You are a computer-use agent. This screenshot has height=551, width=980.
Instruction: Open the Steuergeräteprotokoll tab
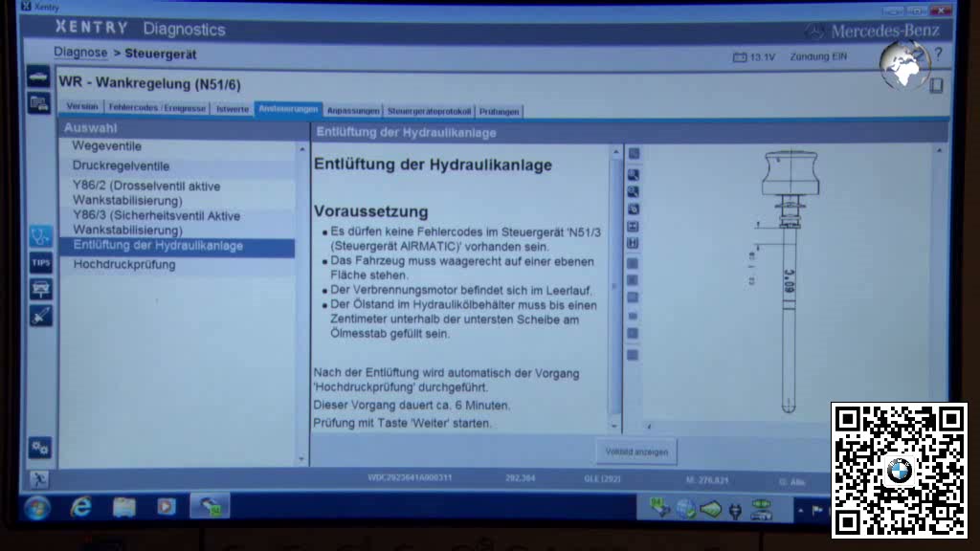pyautogui.click(x=430, y=111)
